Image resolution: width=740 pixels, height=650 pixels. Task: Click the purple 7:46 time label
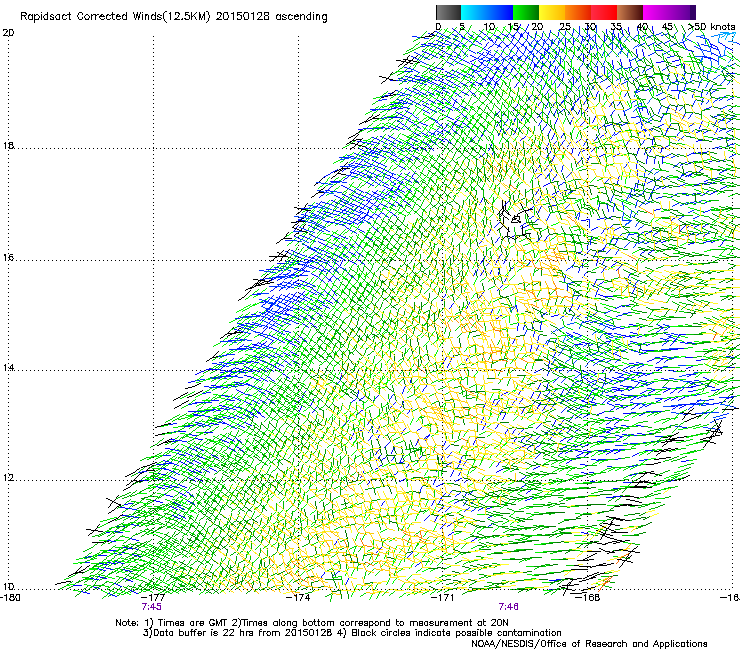[x=508, y=607]
